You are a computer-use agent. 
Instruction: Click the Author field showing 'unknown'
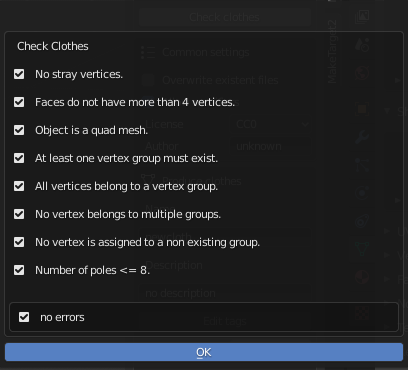point(271,146)
